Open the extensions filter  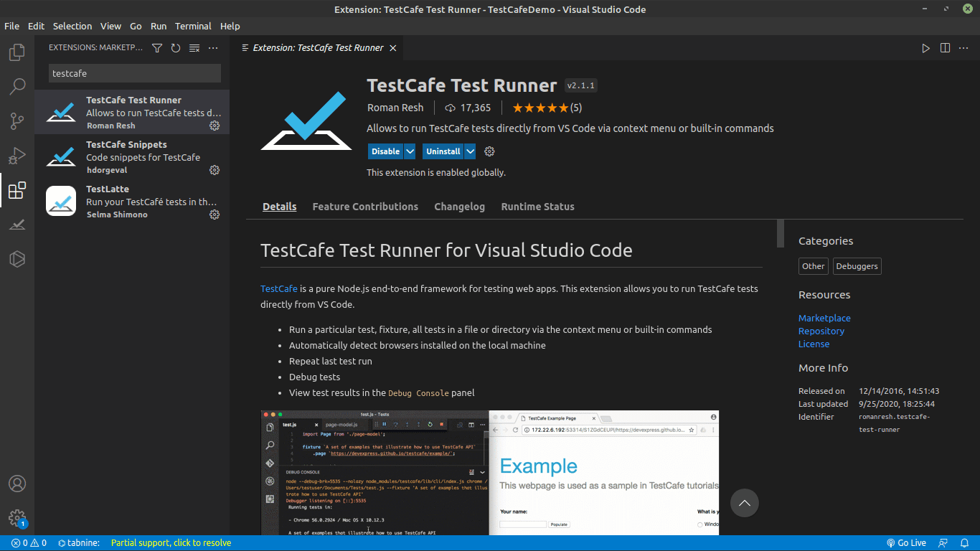(156, 47)
